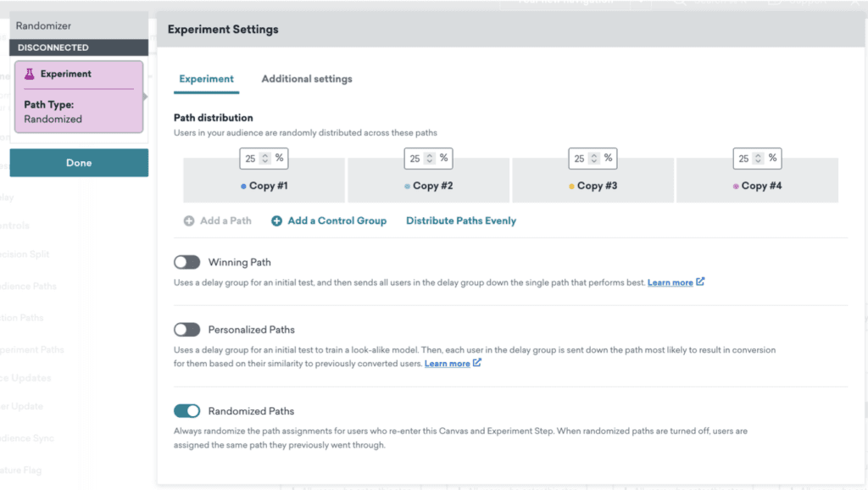
Task: Open external link icon after Personalized Paths Learn more
Action: pyautogui.click(x=477, y=364)
